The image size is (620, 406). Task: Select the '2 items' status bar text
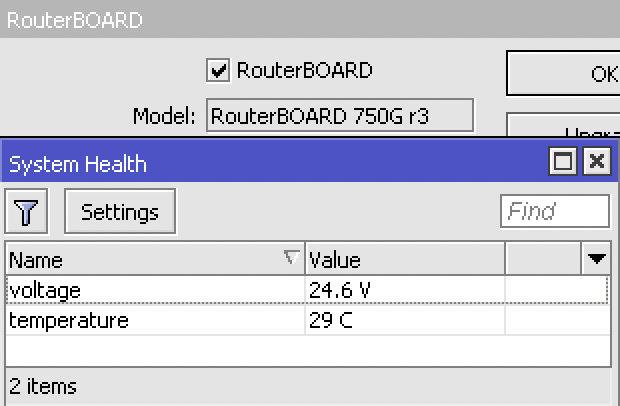(x=43, y=386)
